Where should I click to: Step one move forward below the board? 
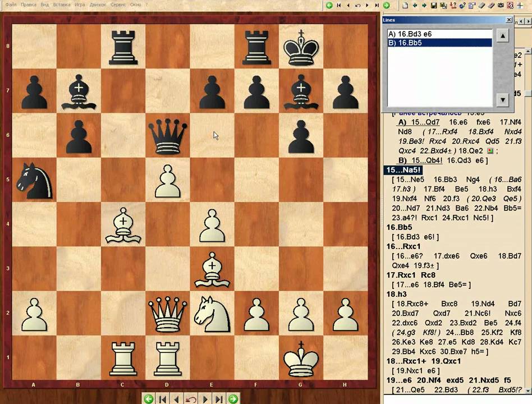tap(205, 399)
